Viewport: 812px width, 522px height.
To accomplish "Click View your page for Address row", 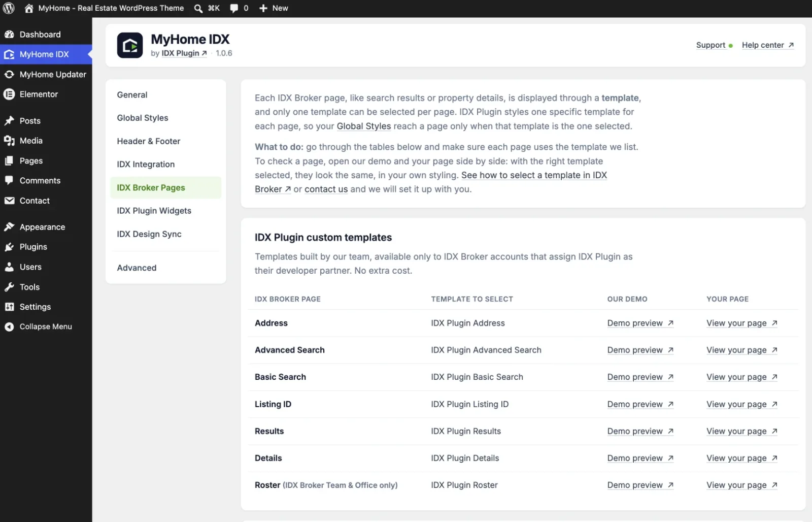I will pyautogui.click(x=741, y=323).
